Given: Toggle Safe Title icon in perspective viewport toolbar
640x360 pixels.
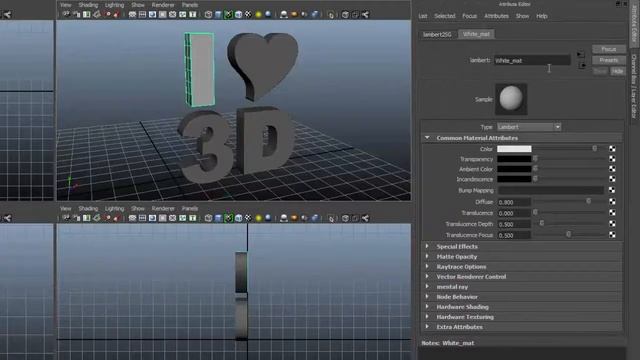Looking at the screenshot, I should pyautogui.click(x=192, y=15).
